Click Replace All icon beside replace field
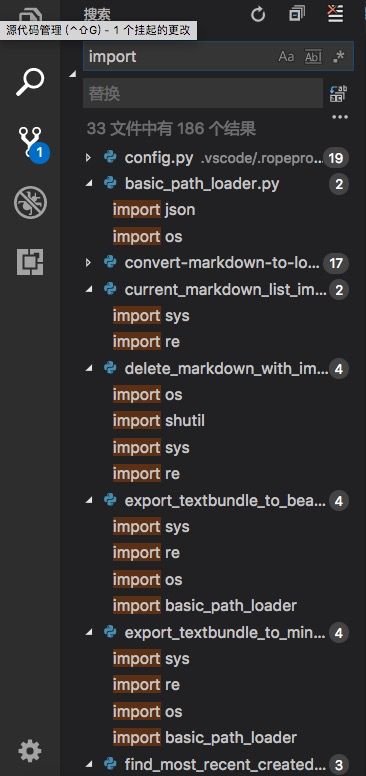This screenshot has width=366, height=776. [338, 93]
